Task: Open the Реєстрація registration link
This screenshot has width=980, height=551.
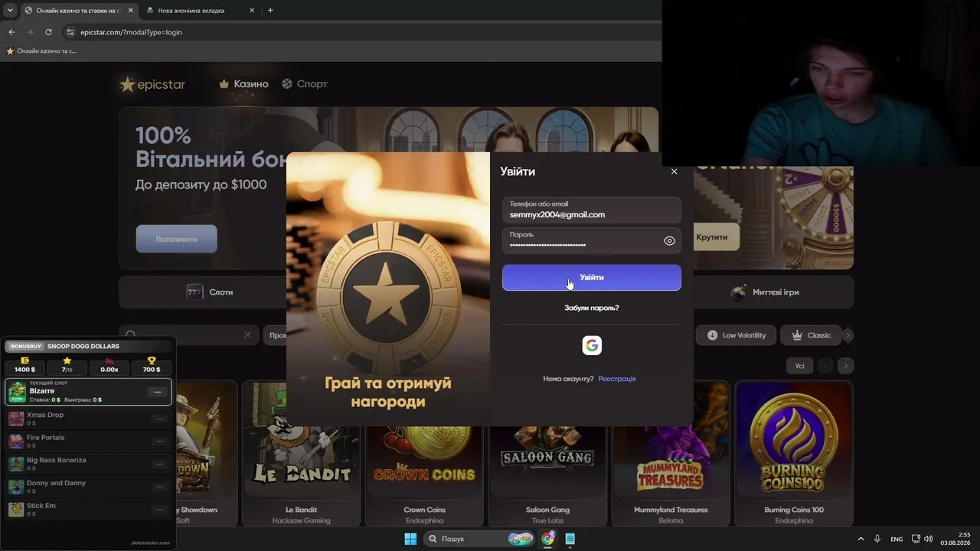Action: (617, 379)
